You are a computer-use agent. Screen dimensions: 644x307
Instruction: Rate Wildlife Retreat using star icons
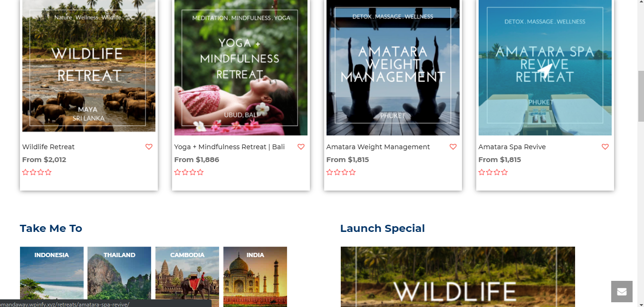pos(37,173)
